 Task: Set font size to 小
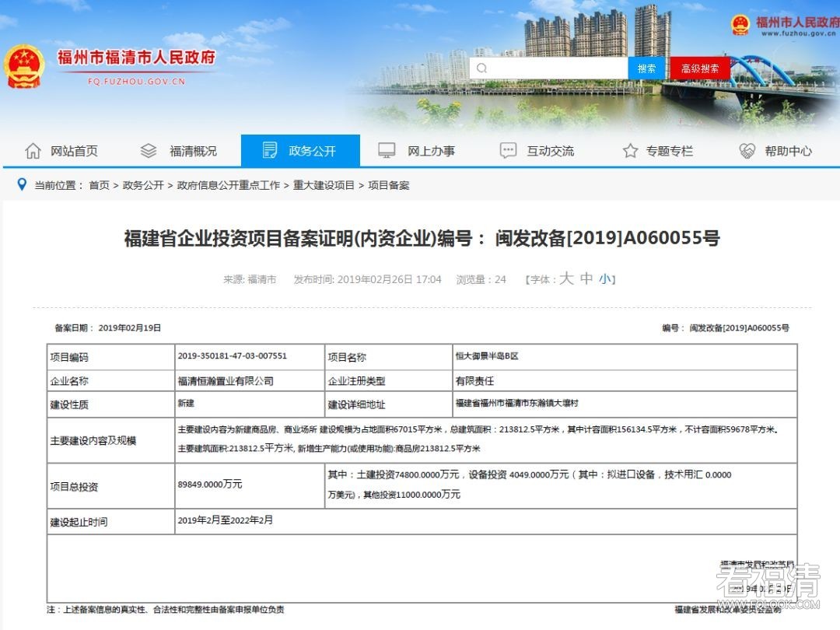coord(604,279)
